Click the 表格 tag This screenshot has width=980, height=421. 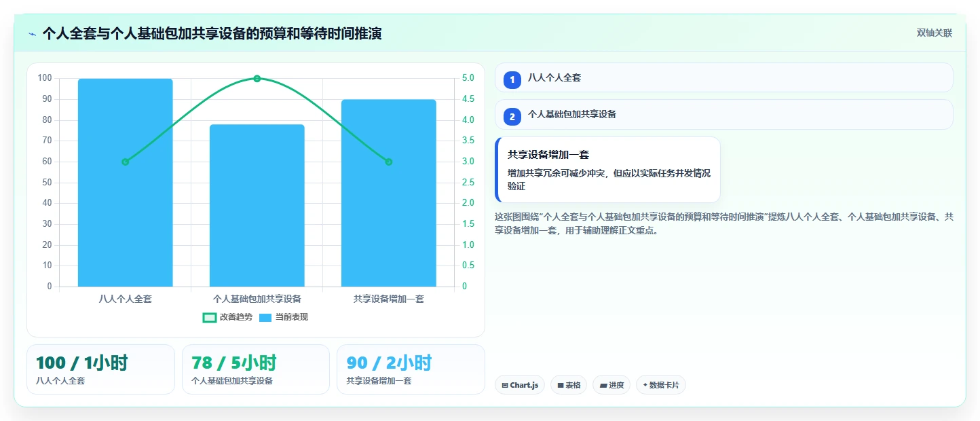pos(569,385)
